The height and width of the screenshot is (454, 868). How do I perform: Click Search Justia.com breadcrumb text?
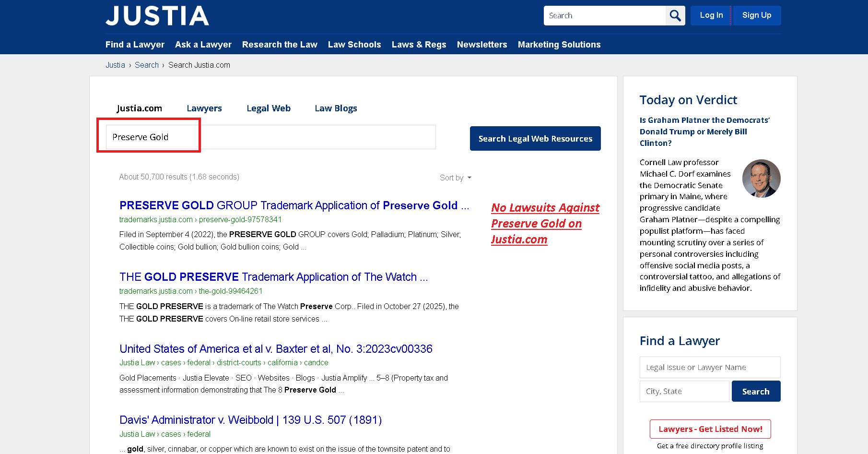click(x=199, y=65)
